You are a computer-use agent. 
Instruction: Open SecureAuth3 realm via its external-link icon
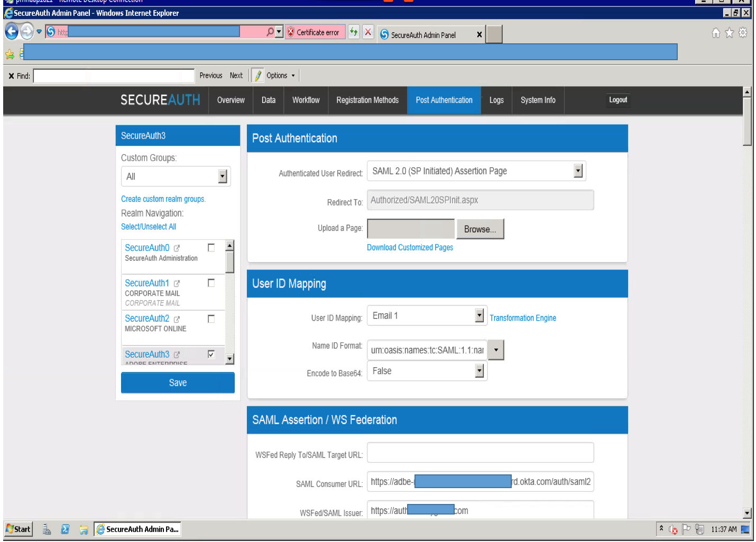click(x=177, y=354)
